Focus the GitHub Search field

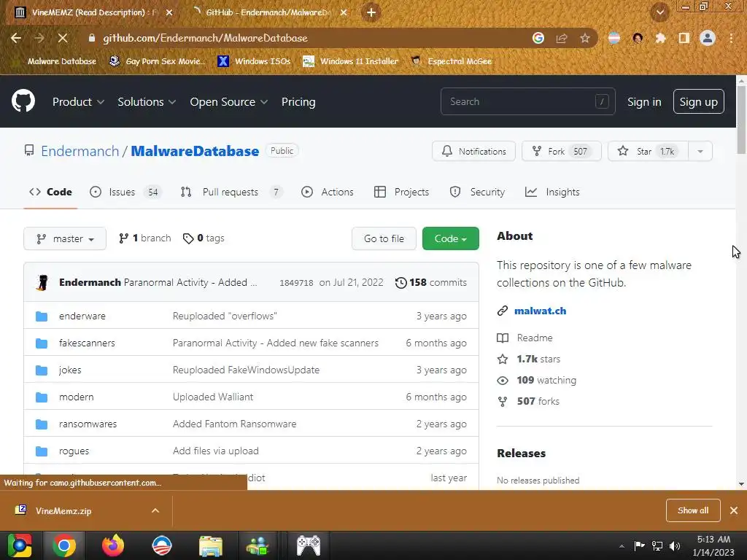pyautogui.click(x=528, y=101)
